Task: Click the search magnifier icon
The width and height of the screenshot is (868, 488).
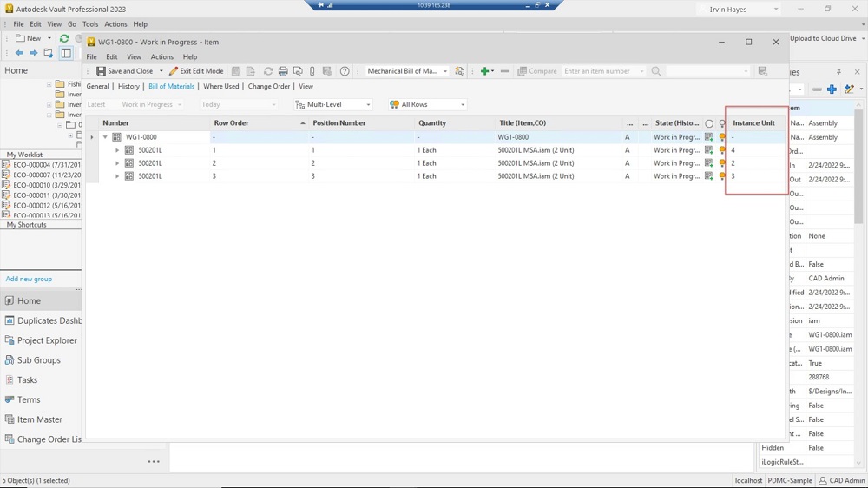Action: pos(656,71)
